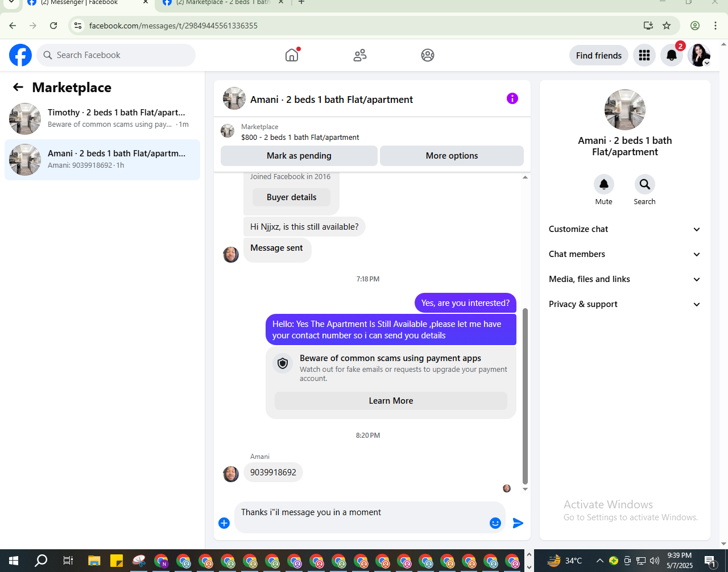Expand the Privacy & support section

click(x=624, y=304)
